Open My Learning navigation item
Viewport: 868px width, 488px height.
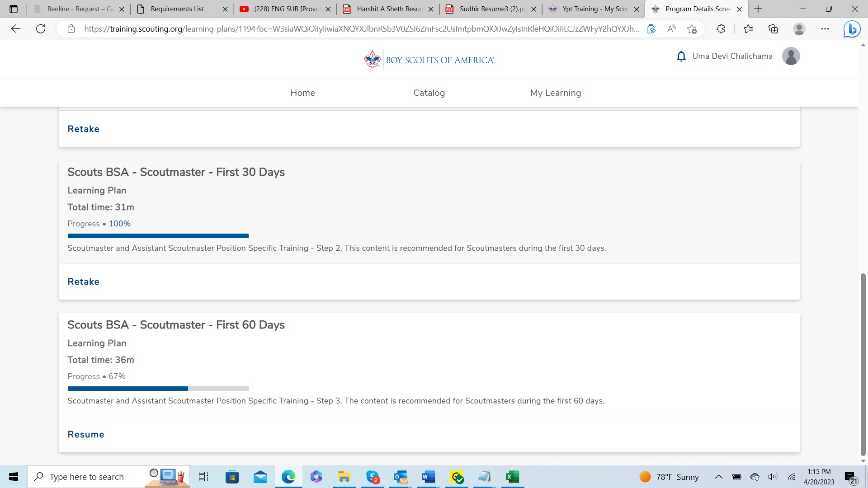coord(556,93)
